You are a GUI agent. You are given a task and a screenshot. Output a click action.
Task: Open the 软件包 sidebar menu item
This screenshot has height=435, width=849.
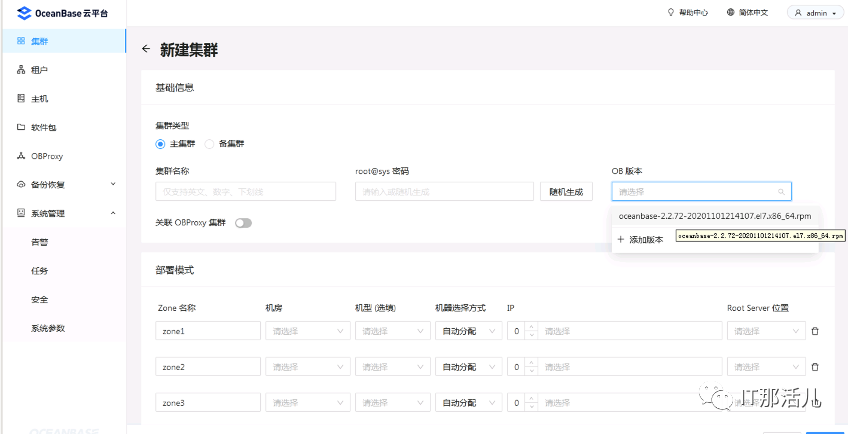[x=63, y=127]
